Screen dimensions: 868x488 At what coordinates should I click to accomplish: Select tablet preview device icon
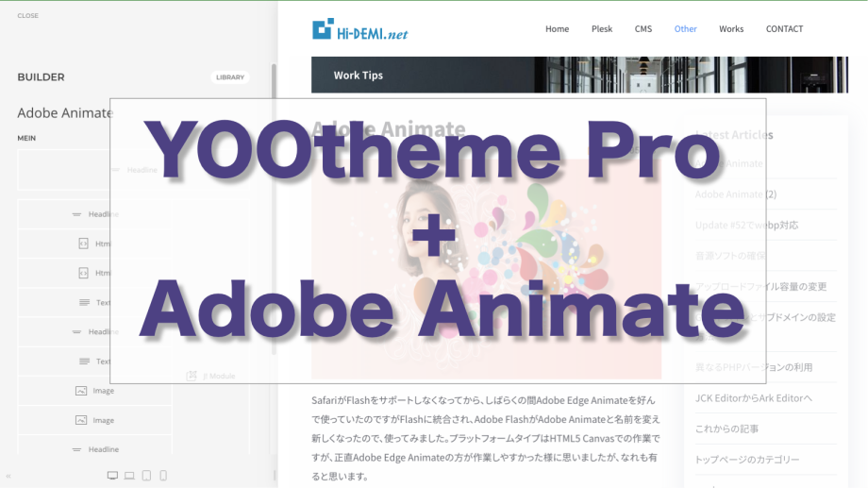click(x=147, y=476)
